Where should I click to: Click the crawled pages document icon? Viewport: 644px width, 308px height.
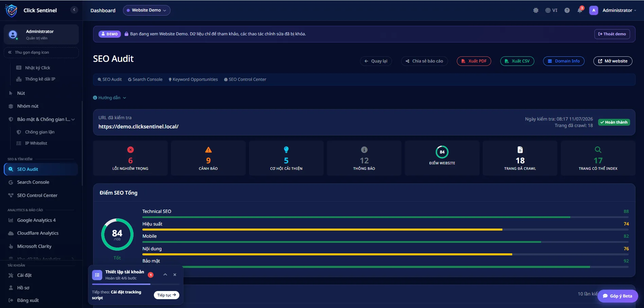click(x=520, y=150)
